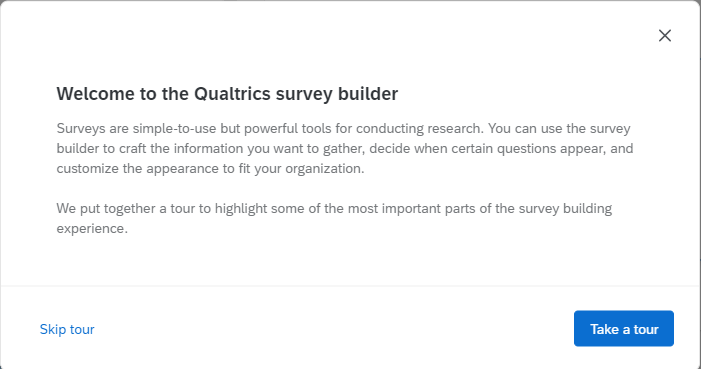Dismiss the tour via Skip tour
701x369 pixels.
(67, 329)
